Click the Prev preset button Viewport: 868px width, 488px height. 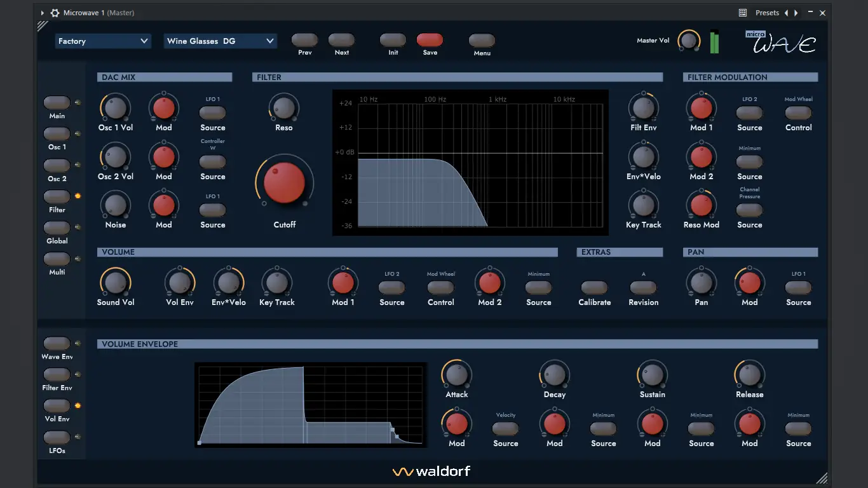305,40
